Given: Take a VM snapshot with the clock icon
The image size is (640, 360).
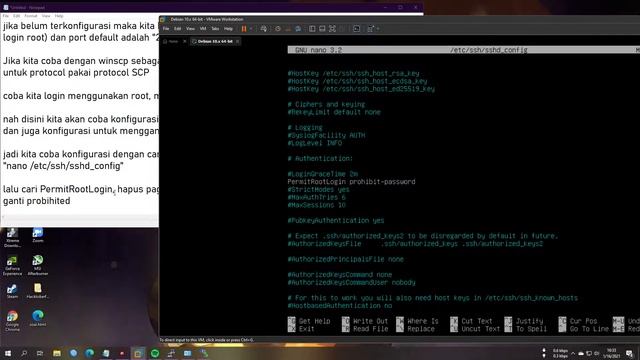Looking at the screenshot, I should click(278, 29).
